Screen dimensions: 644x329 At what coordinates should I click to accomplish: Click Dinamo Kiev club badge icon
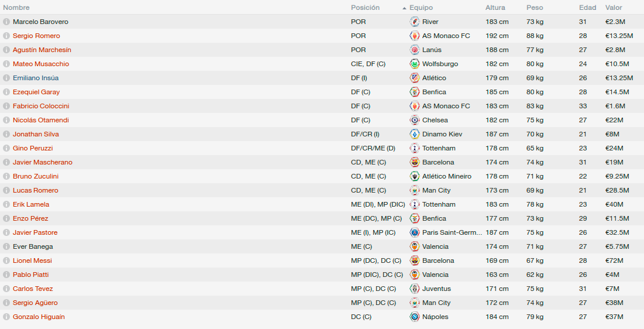[x=414, y=134]
